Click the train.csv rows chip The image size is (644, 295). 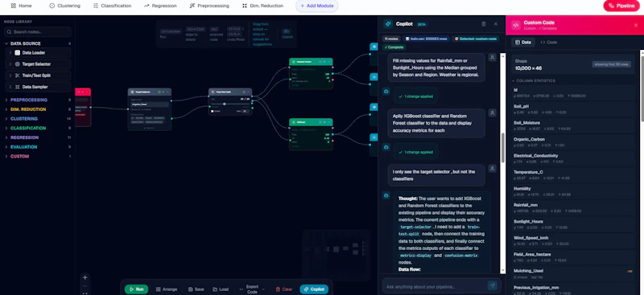coord(426,39)
